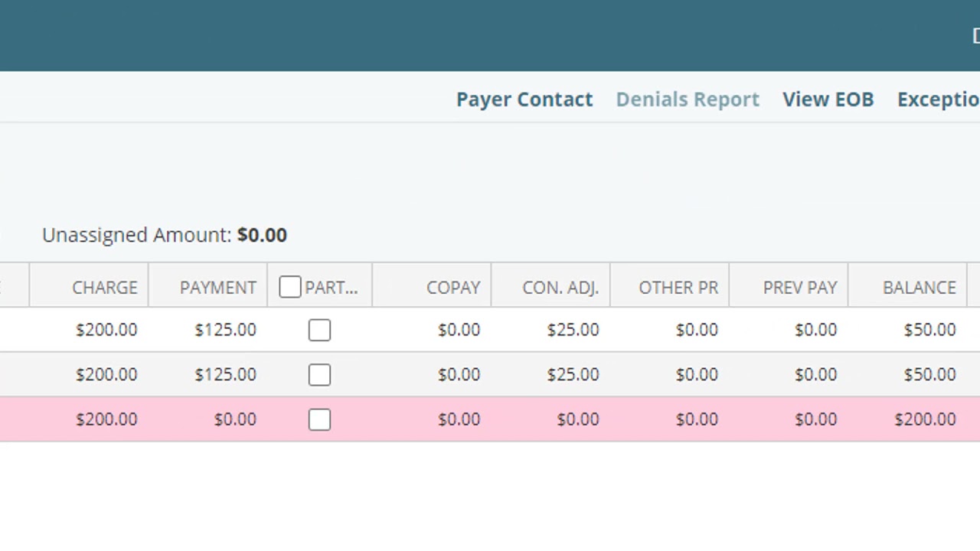Click the $50.00 balance in first row
This screenshot has height=551, width=980.
tap(929, 330)
